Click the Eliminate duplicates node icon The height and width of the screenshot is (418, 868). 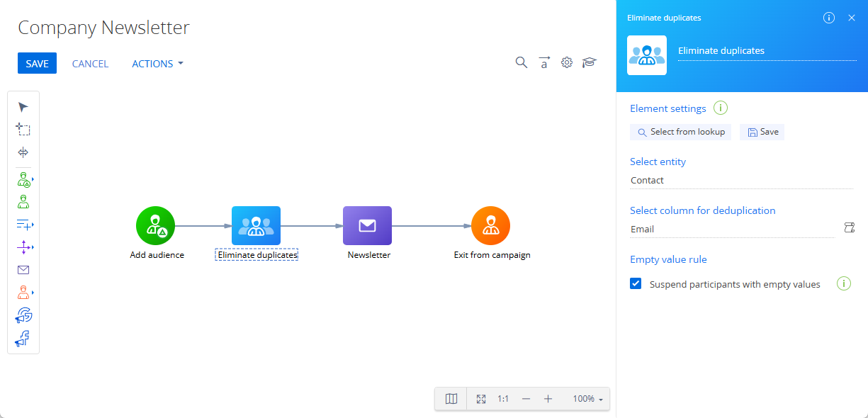(257, 226)
